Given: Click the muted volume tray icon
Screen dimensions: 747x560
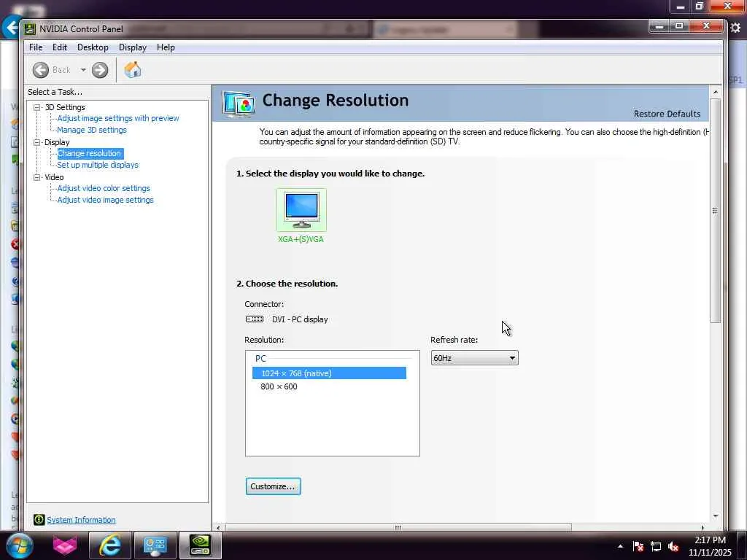Looking at the screenshot, I should tap(673, 547).
